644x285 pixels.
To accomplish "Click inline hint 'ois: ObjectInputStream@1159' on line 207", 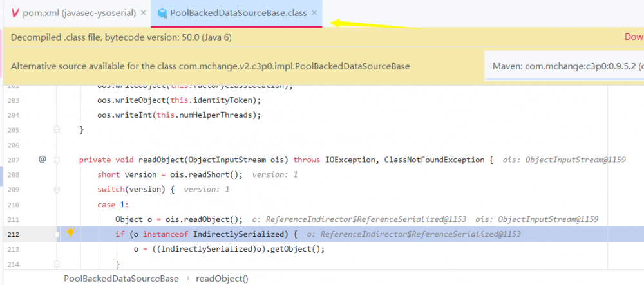I will coord(564,160).
